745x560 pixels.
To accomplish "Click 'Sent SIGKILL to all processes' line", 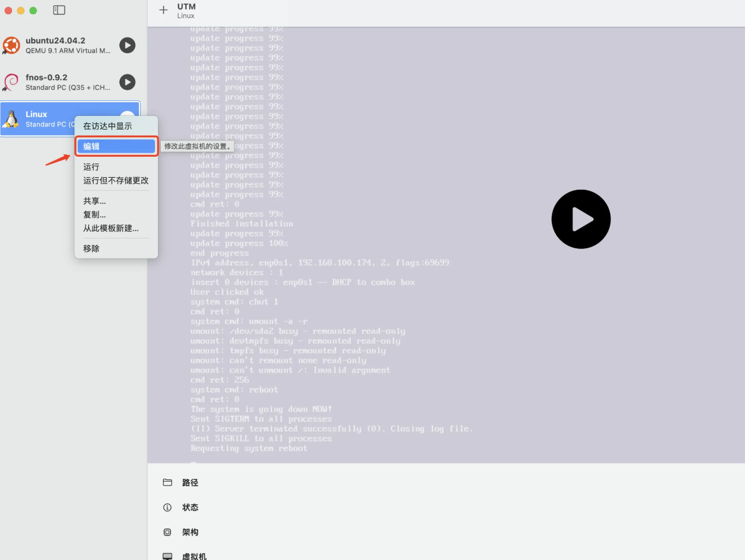I will pos(261,439).
